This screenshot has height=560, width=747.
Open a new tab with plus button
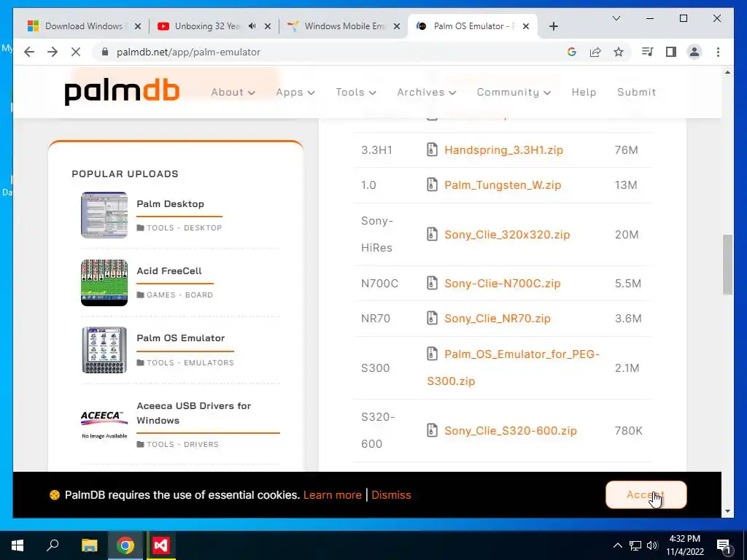[553, 26]
